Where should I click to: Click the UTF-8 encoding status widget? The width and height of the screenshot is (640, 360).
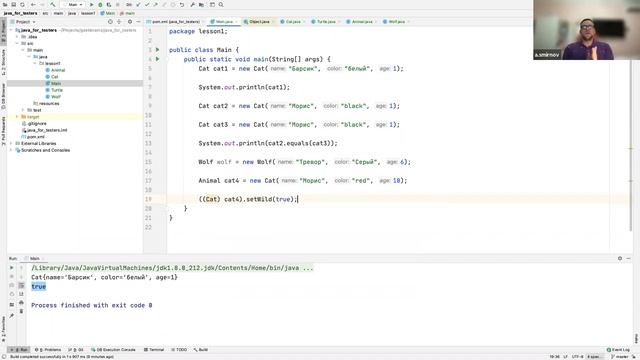[x=578, y=357]
